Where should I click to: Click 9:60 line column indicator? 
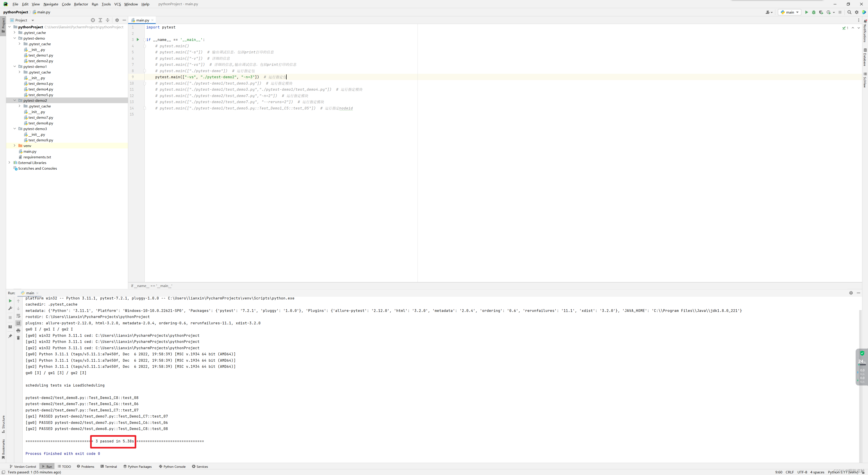[x=778, y=472]
